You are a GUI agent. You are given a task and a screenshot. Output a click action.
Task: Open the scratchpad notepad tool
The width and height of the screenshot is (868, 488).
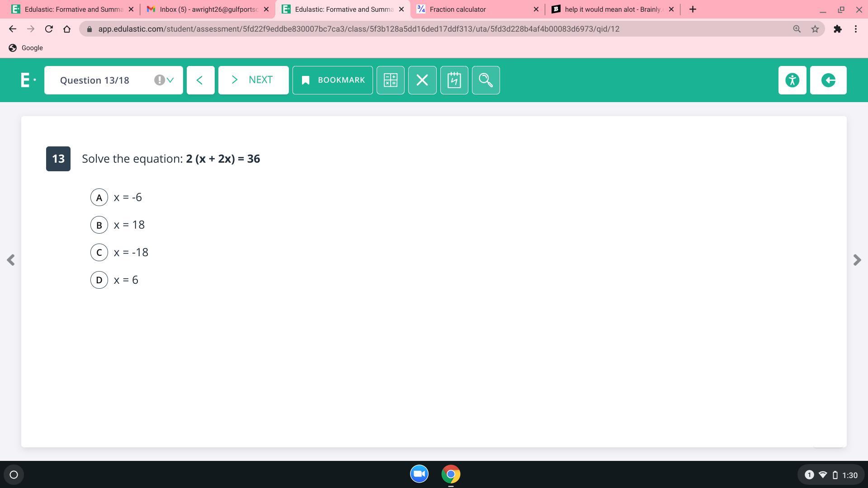(x=454, y=80)
